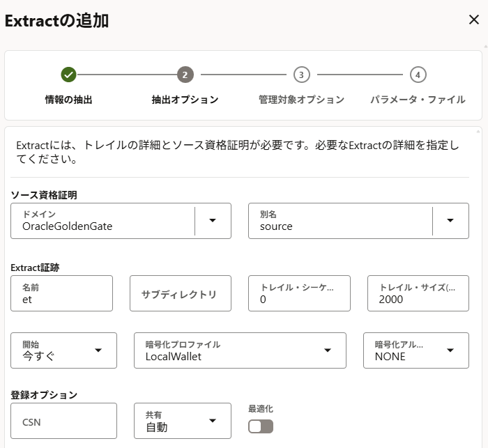The image size is (488, 448).
Task: Click the 抽出オプション step label
Action: 185,100
